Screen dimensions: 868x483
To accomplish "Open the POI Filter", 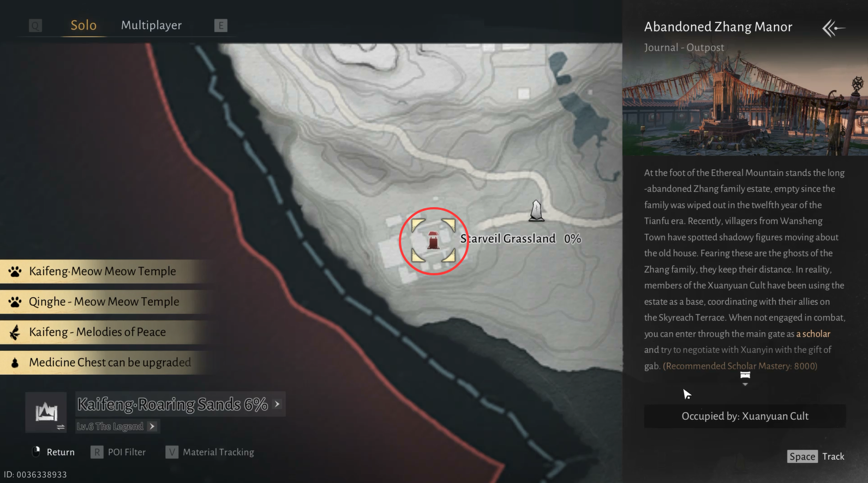I will click(118, 452).
